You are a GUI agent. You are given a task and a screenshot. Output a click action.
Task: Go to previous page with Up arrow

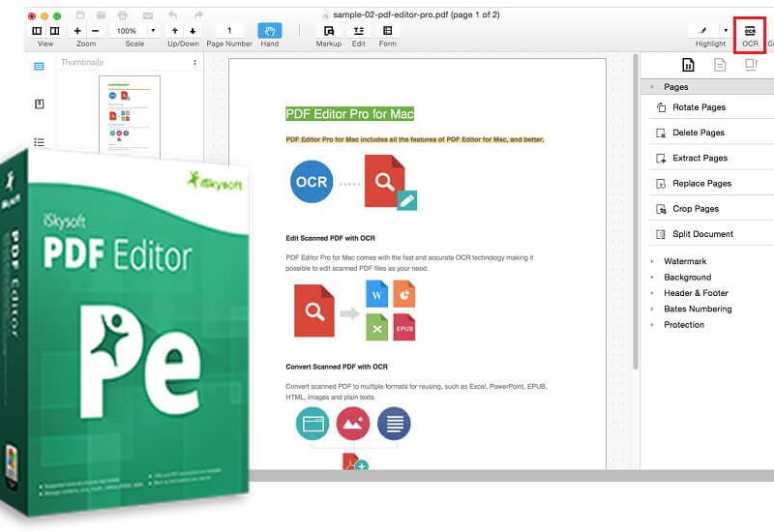[175, 31]
